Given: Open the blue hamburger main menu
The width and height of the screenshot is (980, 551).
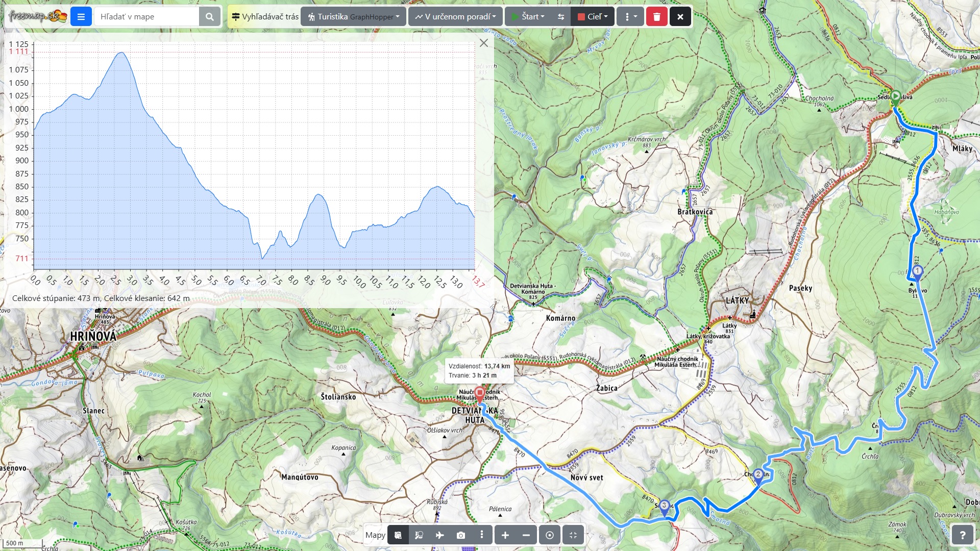Looking at the screenshot, I should (x=81, y=17).
